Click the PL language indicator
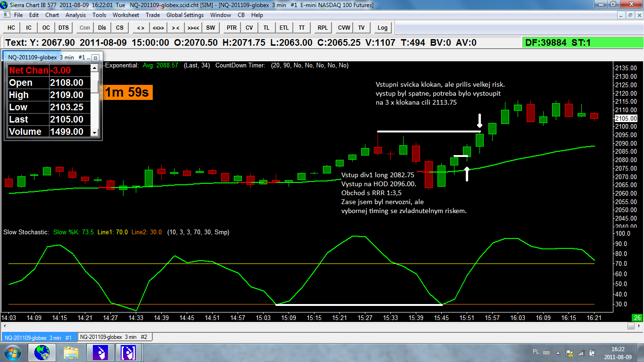Screen dimensions: 644x362 [535, 352]
